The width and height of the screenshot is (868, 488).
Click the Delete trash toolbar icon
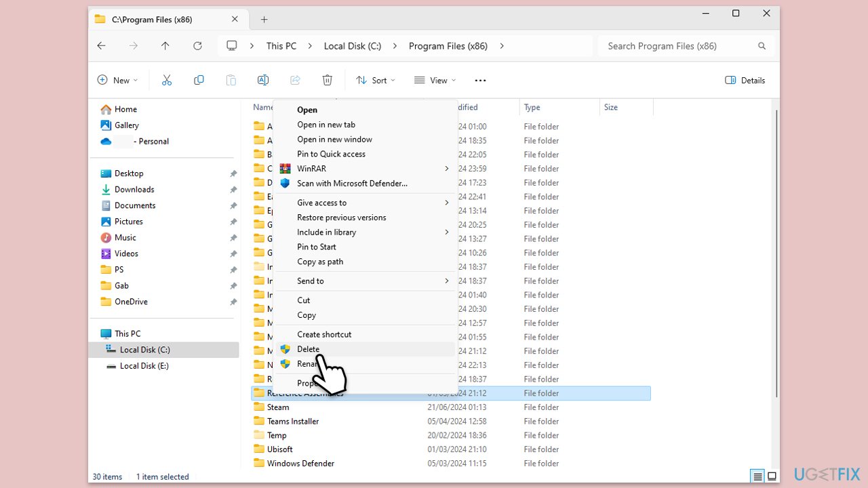coord(327,80)
